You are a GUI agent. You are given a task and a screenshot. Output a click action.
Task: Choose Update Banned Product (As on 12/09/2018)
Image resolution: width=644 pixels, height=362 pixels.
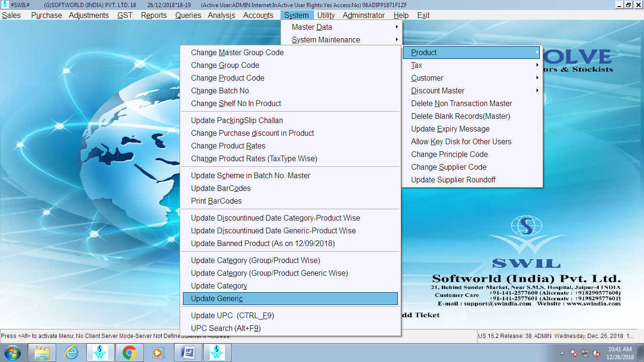tap(290, 243)
